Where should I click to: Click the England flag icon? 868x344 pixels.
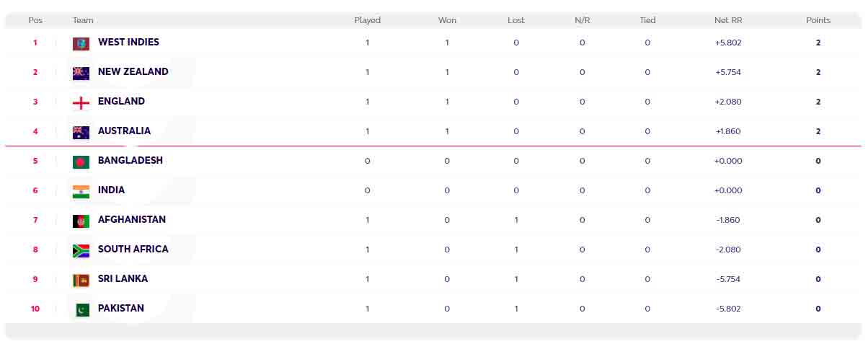point(81,102)
